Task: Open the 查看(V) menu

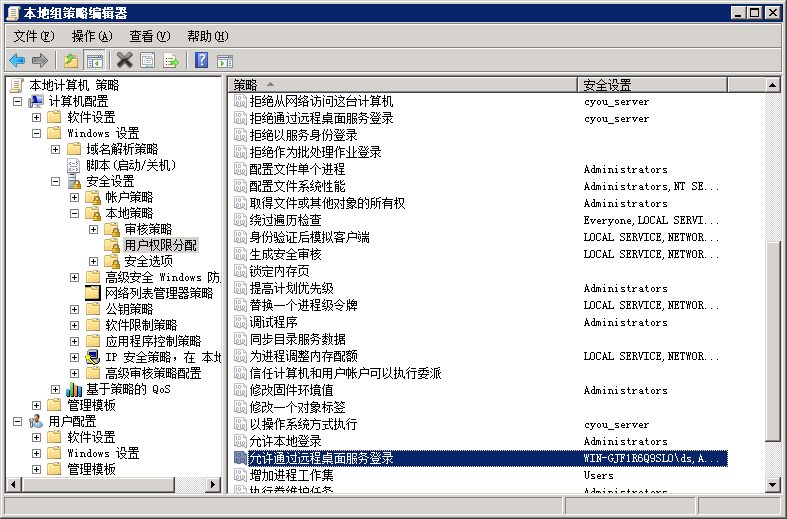Action: pos(150,36)
